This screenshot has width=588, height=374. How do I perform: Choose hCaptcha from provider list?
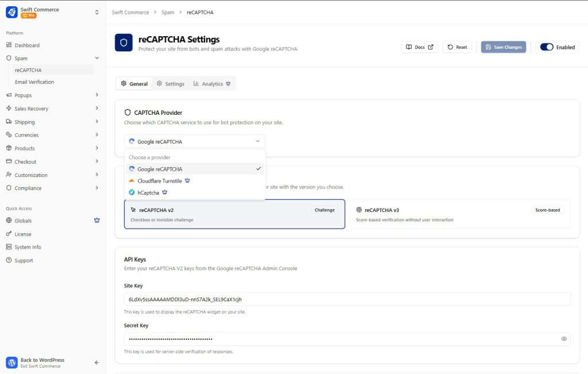pos(195,192)
